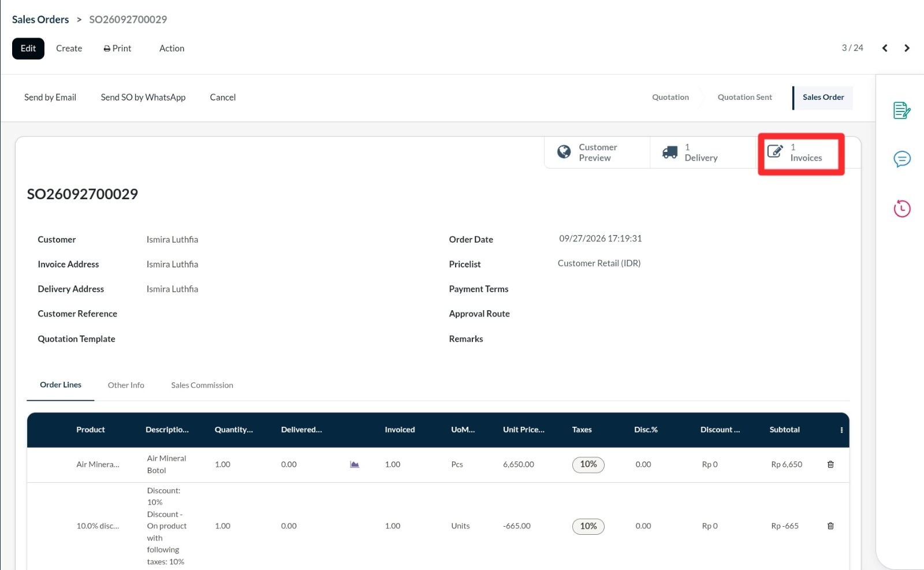This screenshot has width=924, height=570.
Task: Delete the 10.0% discount order line
Action: [830, 526]
